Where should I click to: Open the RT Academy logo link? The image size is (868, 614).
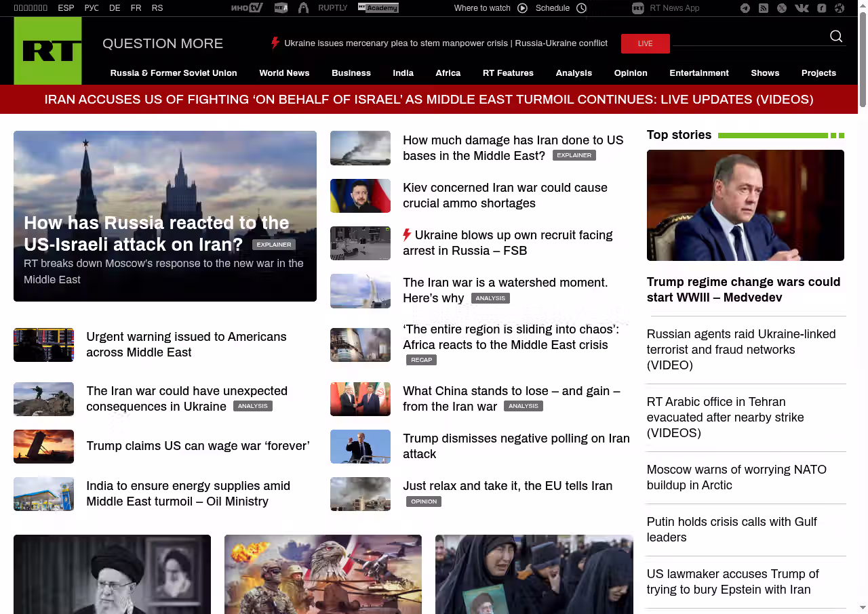(378, 8)
